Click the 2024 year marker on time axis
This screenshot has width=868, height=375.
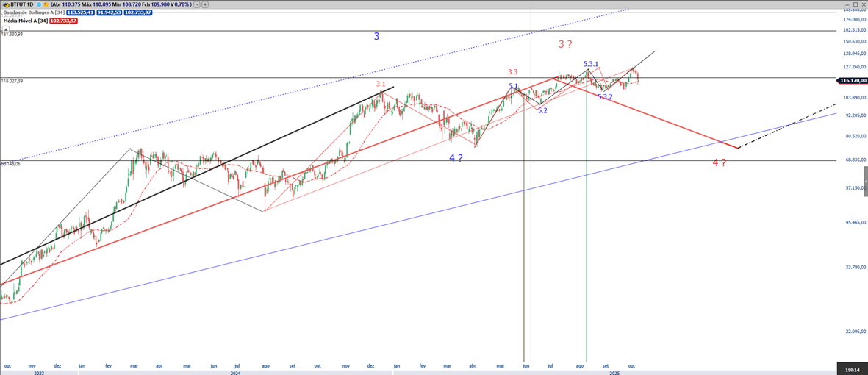(x=235, y=372)
